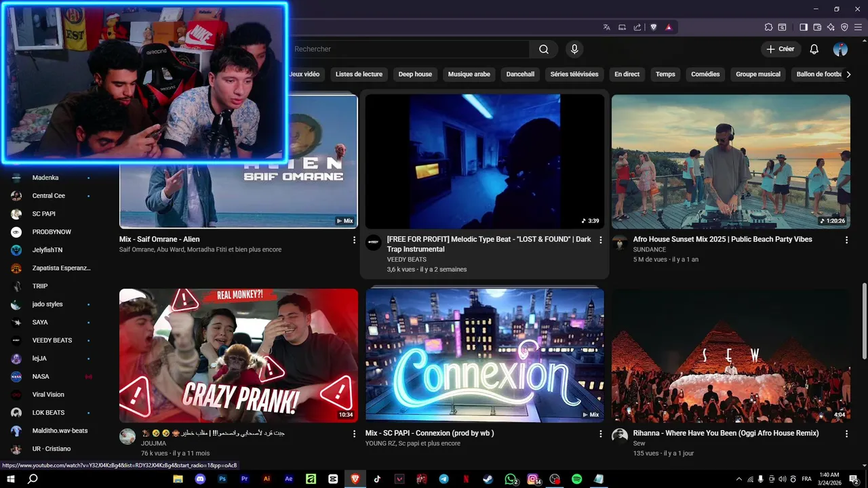Open Discord from the taskbar

tap(200, 479)
